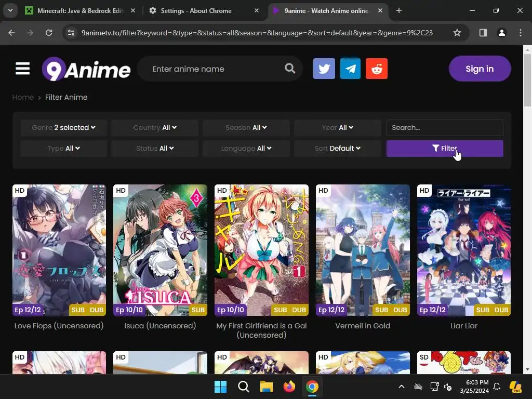This screenshot has height=399, width=532.
Task: Click Chrome icon in taskbar
Action: tap(312, 387)
